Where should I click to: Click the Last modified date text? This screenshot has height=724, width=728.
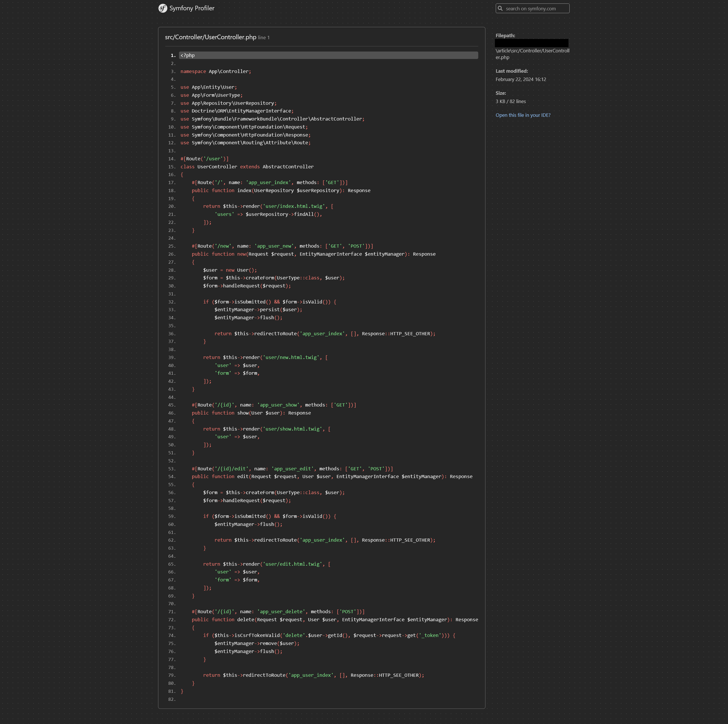pyautogui.click(x=520, y=80)
